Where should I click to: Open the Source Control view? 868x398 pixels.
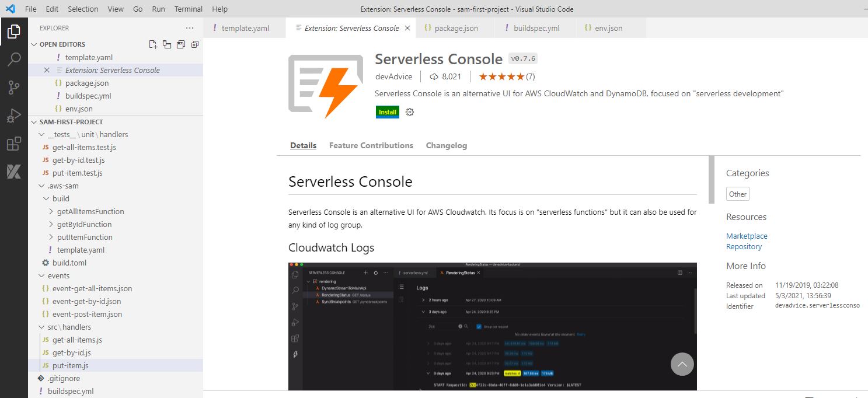click(x=14, y=88)
